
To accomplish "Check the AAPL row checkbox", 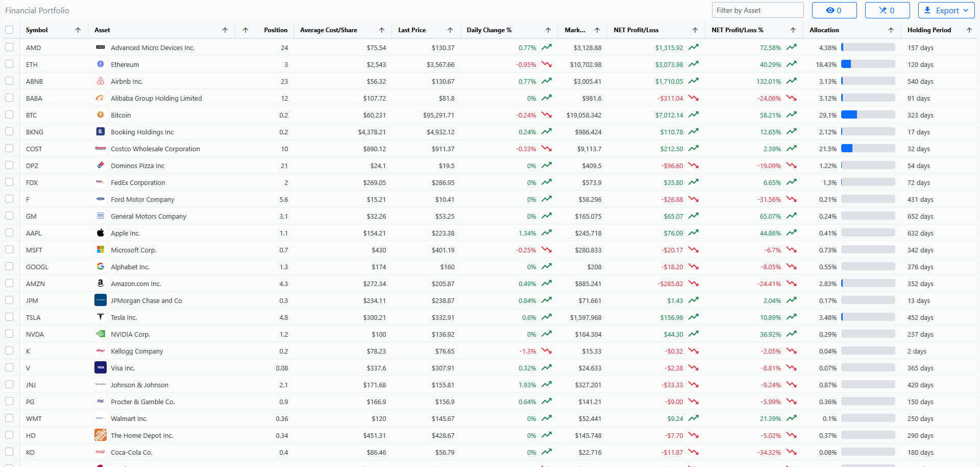I will tap(9, 232).
